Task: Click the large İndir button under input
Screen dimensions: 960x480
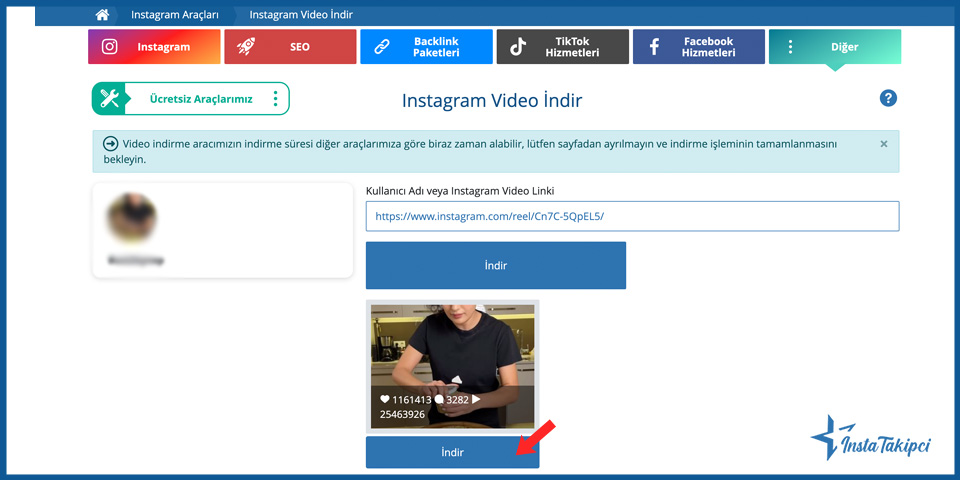Action: (496, 266)
